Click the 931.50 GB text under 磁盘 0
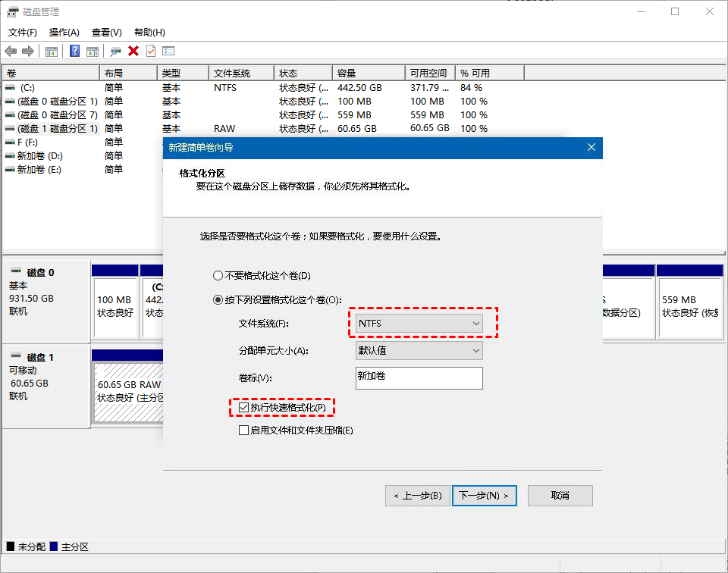This screenshot has width=728, height=573. 32,299
